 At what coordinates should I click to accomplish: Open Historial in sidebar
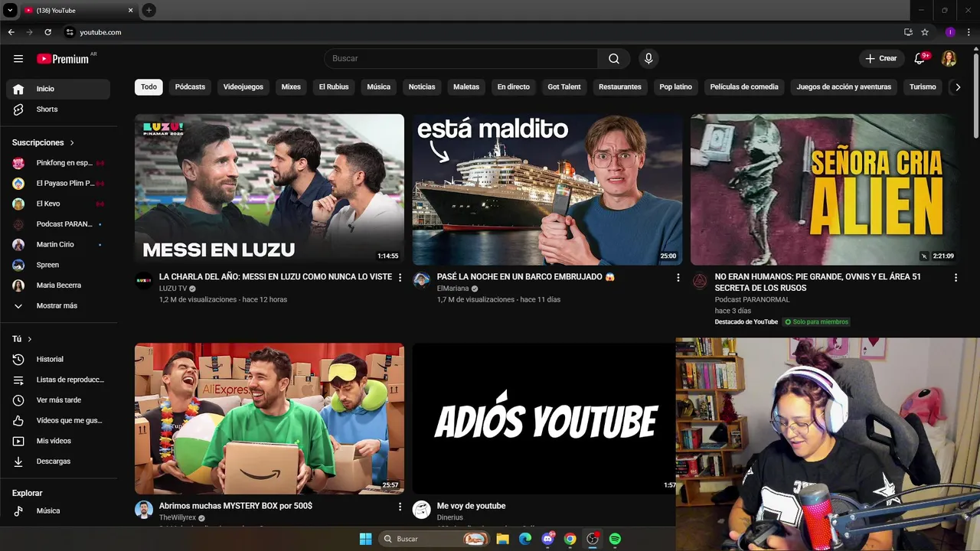point(58,359)
